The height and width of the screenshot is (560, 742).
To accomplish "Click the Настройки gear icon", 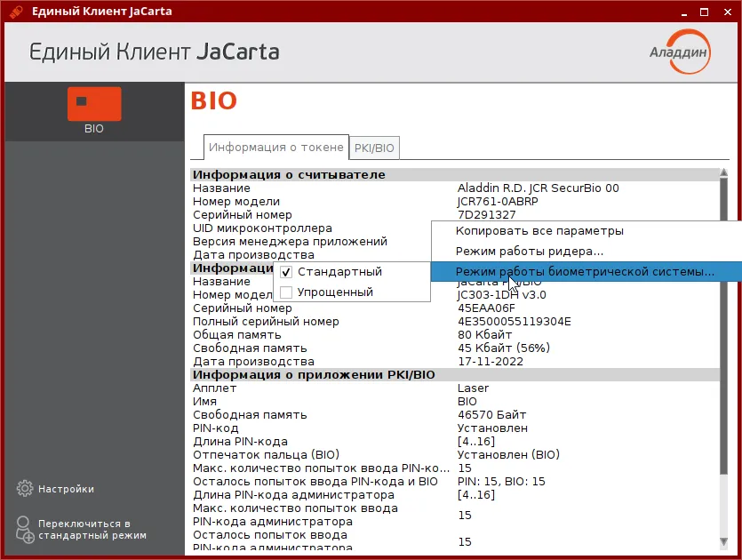I will pyautogui.click(x=25, y=489).
